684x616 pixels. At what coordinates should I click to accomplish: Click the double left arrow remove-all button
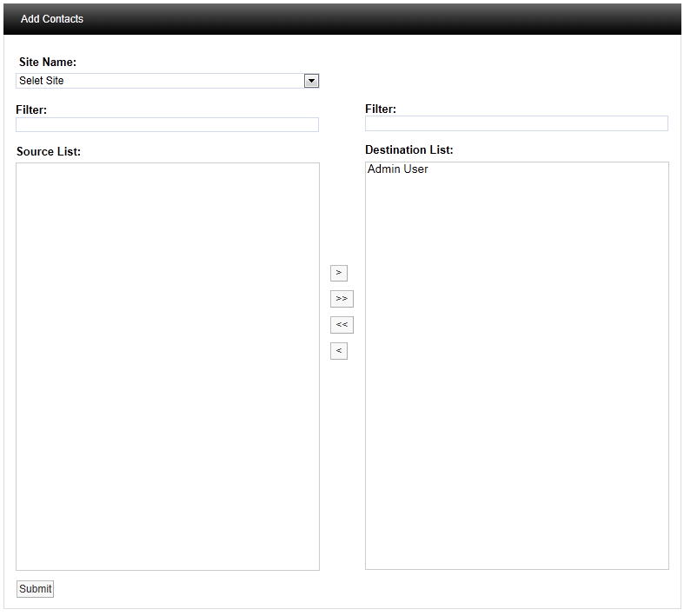342,325
